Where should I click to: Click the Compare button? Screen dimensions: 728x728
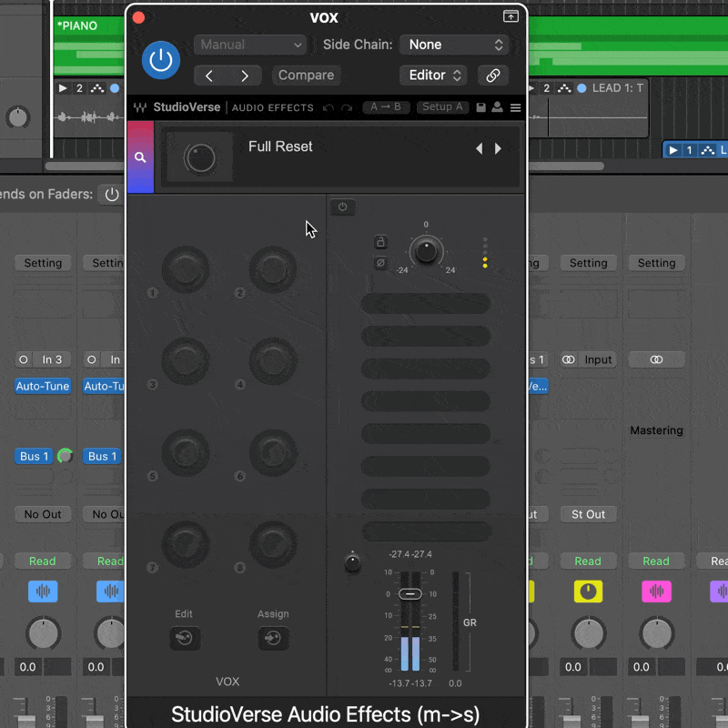click(306, 76)
